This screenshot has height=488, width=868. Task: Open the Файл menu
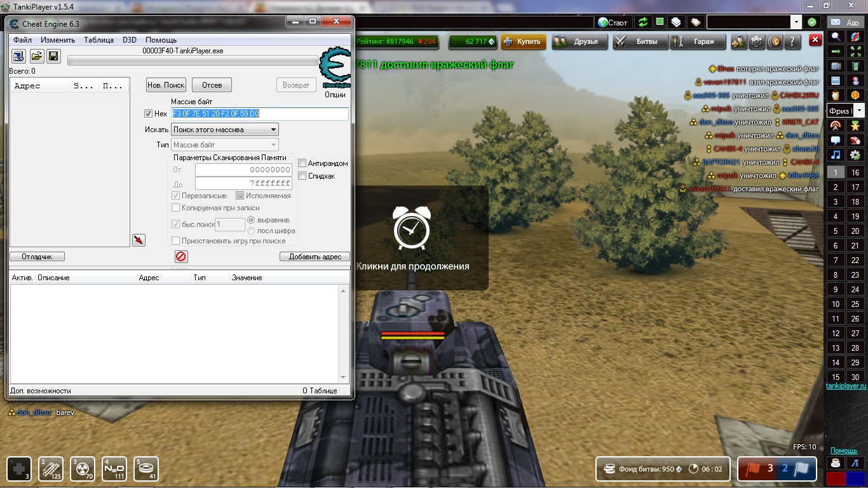[22, 39]
